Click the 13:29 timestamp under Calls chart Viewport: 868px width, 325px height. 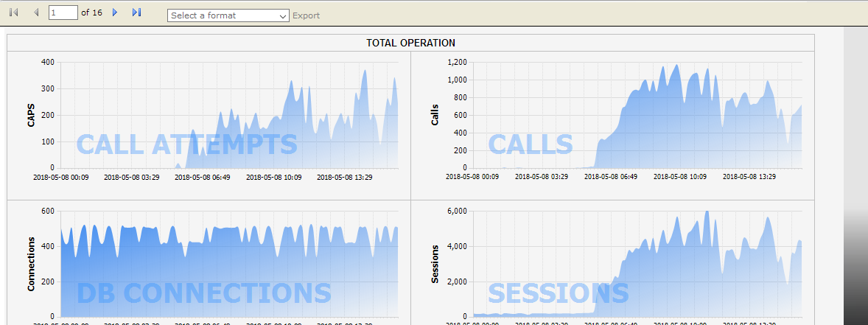749,177
